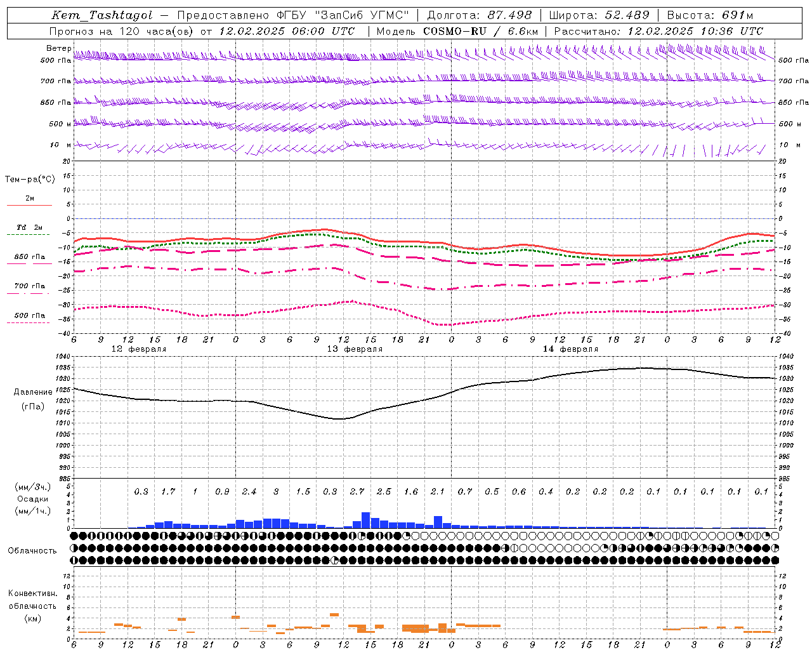
Task: Click the 'Осадки' precipitation panel label
Action: coord(32,499)
